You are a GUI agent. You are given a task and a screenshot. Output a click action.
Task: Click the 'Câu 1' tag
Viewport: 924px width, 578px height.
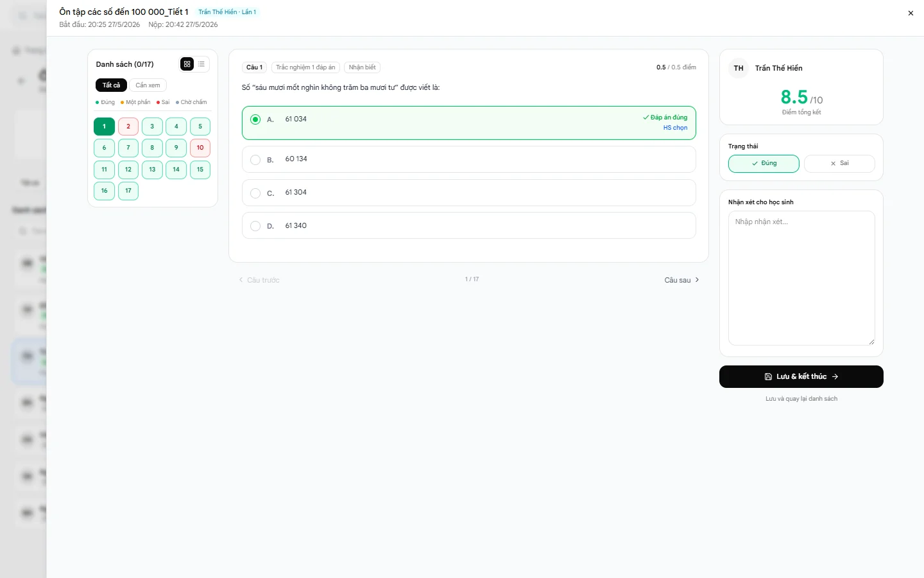pos(254,67)
